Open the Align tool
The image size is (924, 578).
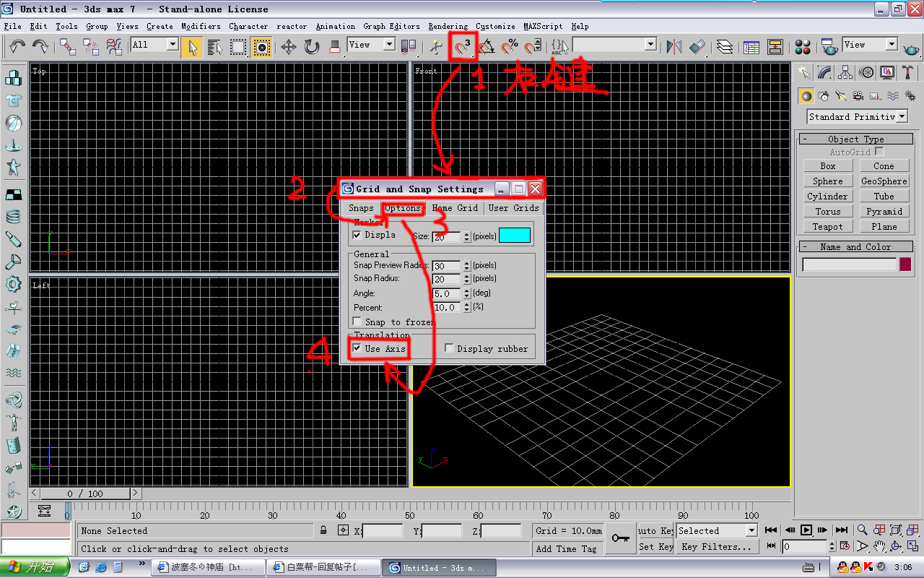697,47
